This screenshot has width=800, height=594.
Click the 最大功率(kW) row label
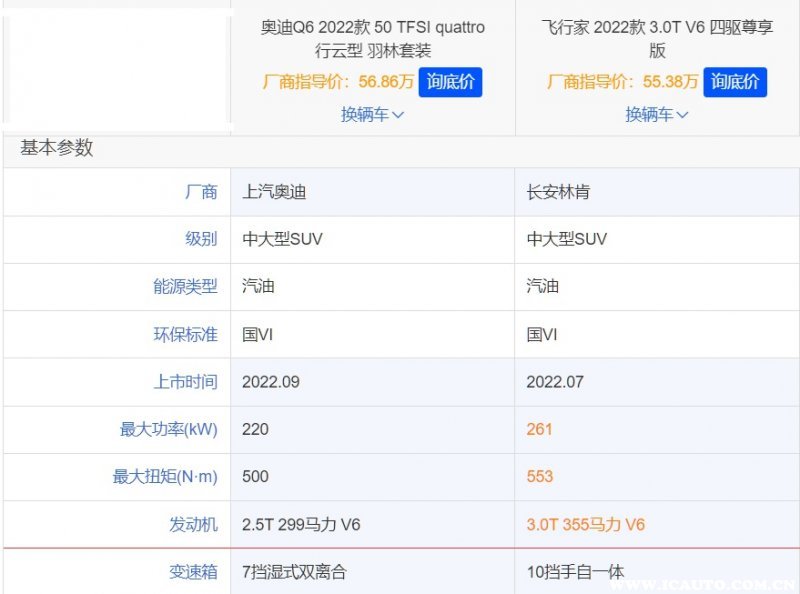coord(168,429)
